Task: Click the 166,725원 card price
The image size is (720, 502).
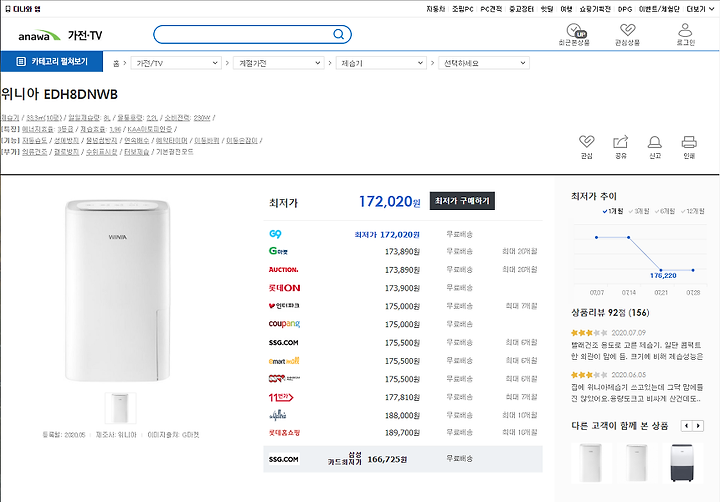Action: coord(387,459)
